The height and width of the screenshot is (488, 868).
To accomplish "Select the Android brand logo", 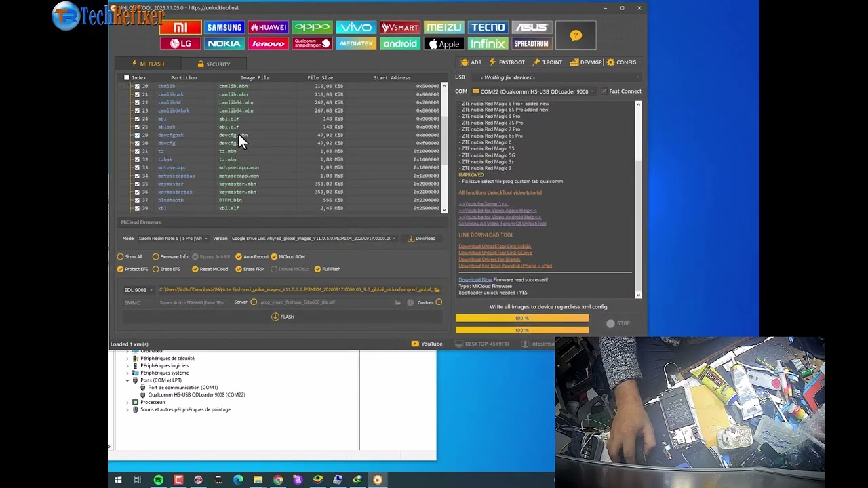I will (400, 43).
